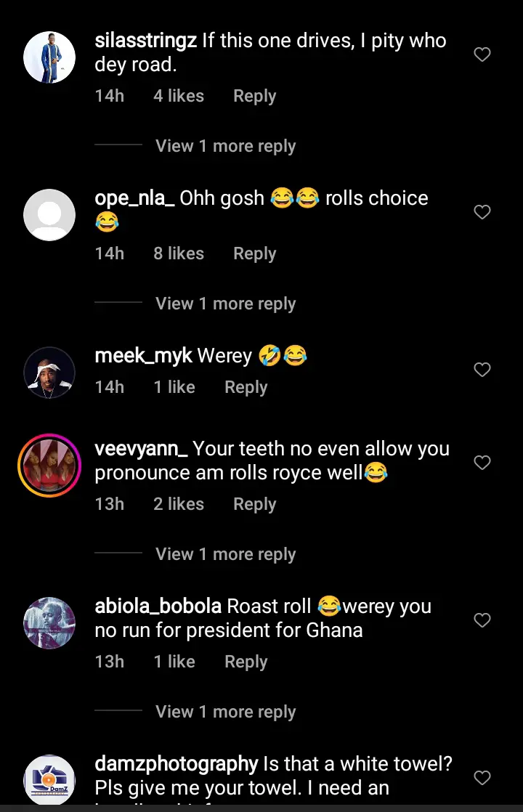View 1 more reply under ope_nla_
This screenshot has height=812, width=523.
225,304
